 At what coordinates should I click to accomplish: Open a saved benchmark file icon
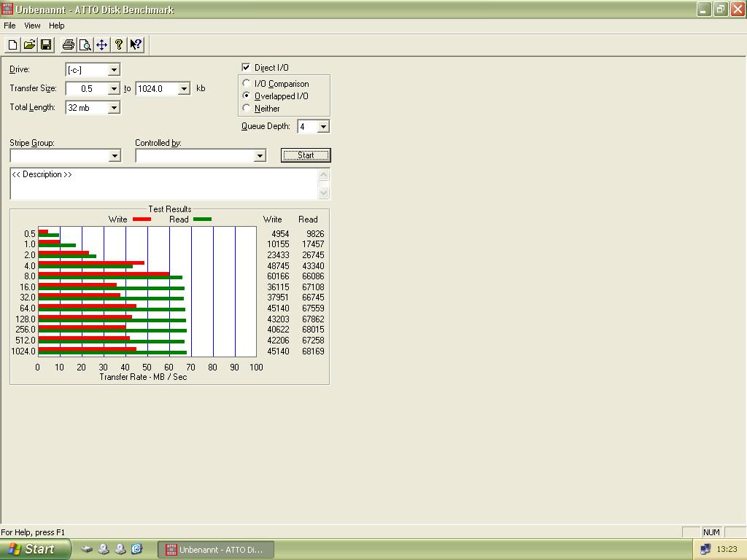click(x=29, y=44)
